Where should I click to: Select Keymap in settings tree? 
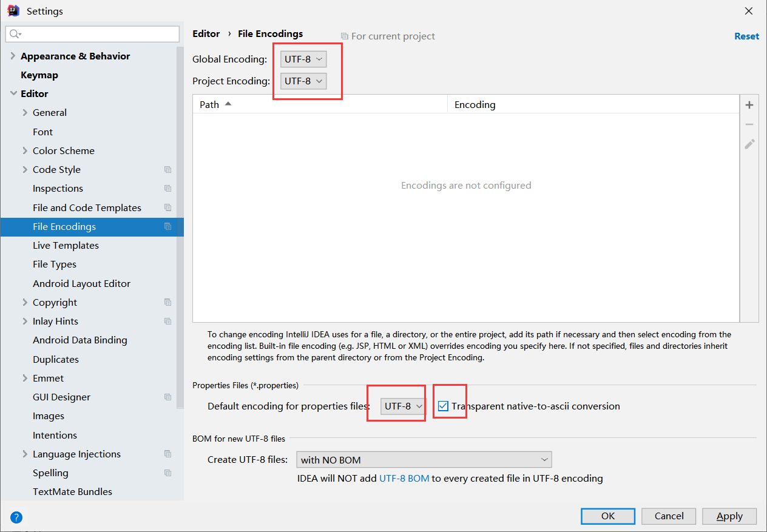click(39, 75)
